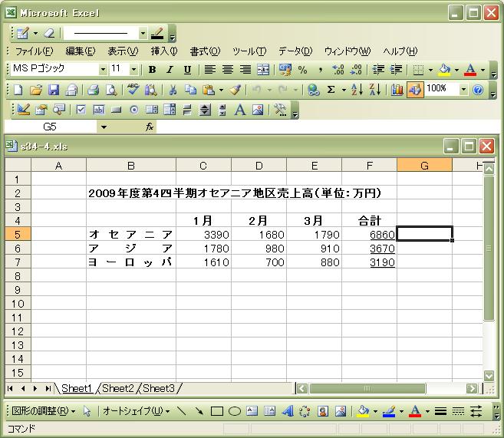This screenshot has width=504, height=438.
Task: Open line style dropdown in borders toolbar
Action: click(x=143, y=33)
